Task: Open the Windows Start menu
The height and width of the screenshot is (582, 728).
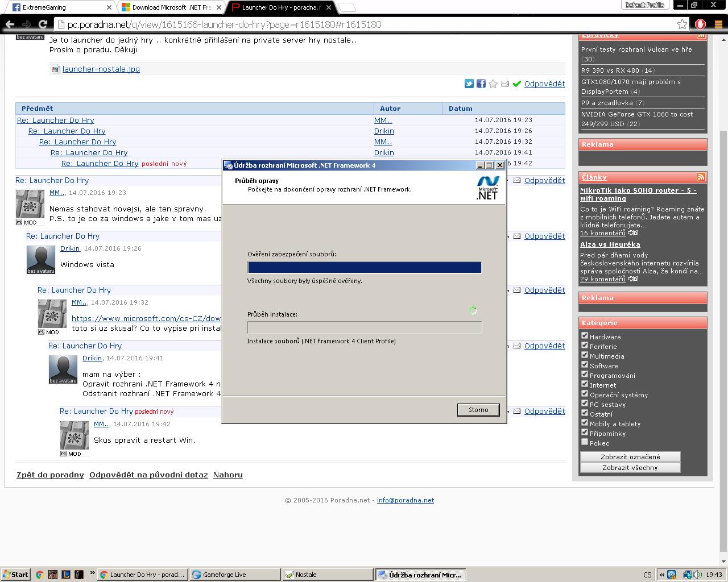Action: [15, 575]
